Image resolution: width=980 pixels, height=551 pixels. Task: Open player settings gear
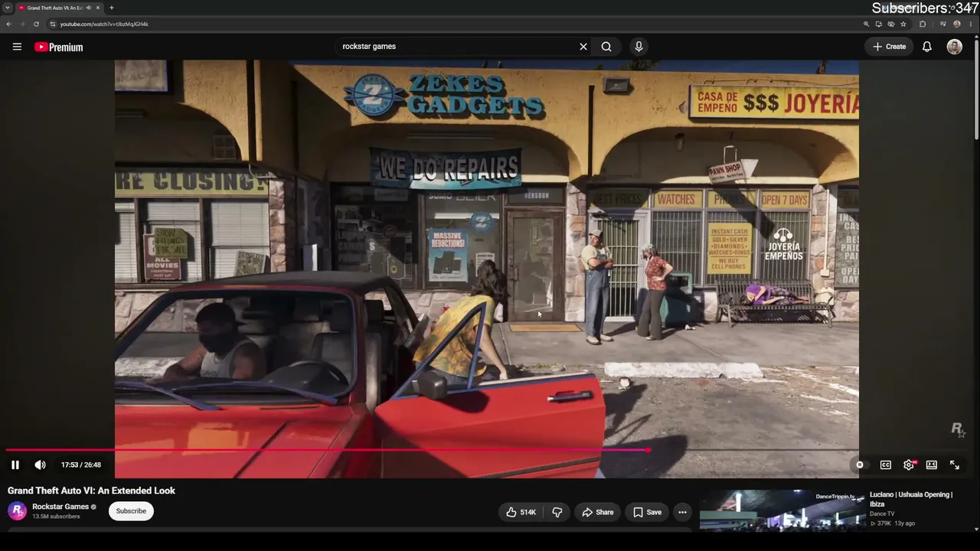tap(909, 465)
